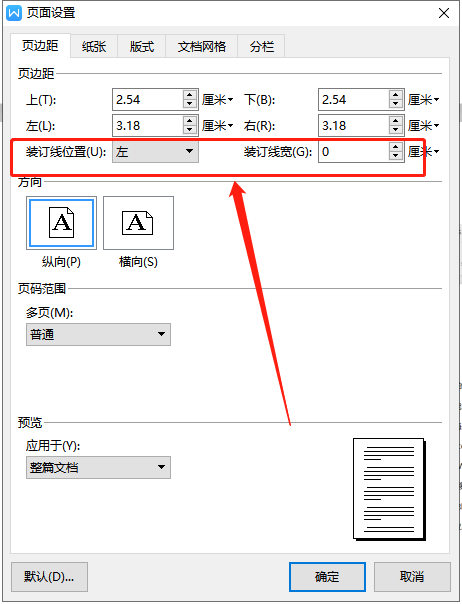Change the top margin unit (厘米) dropdown
Viewport: 462px width, 604px height.
(x=217, y=100)
